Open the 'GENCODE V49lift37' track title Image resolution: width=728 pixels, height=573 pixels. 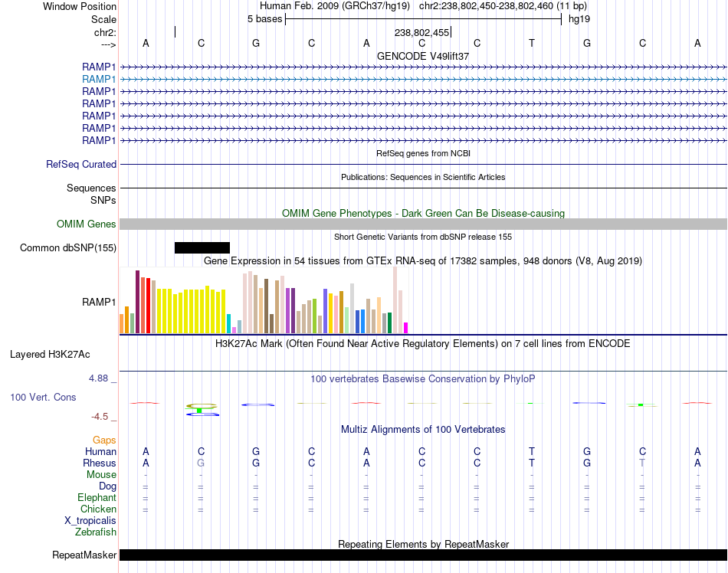coord(423,56)
